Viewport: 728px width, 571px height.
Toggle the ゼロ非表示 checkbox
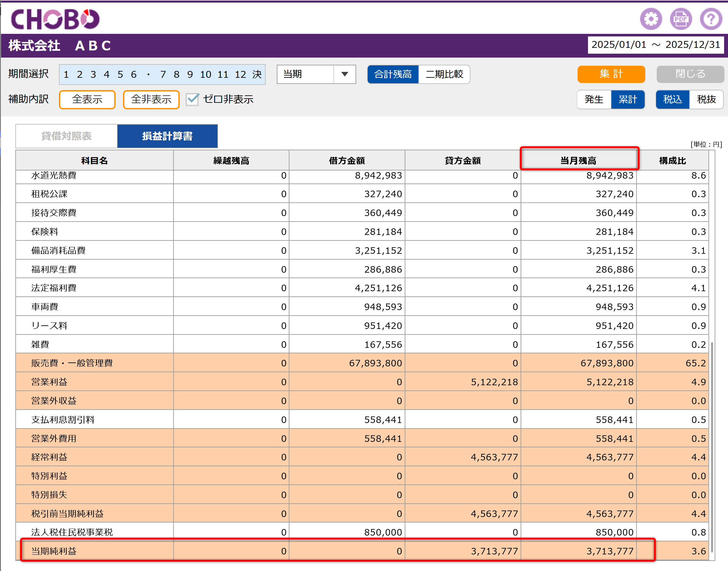tap(192, 99)
